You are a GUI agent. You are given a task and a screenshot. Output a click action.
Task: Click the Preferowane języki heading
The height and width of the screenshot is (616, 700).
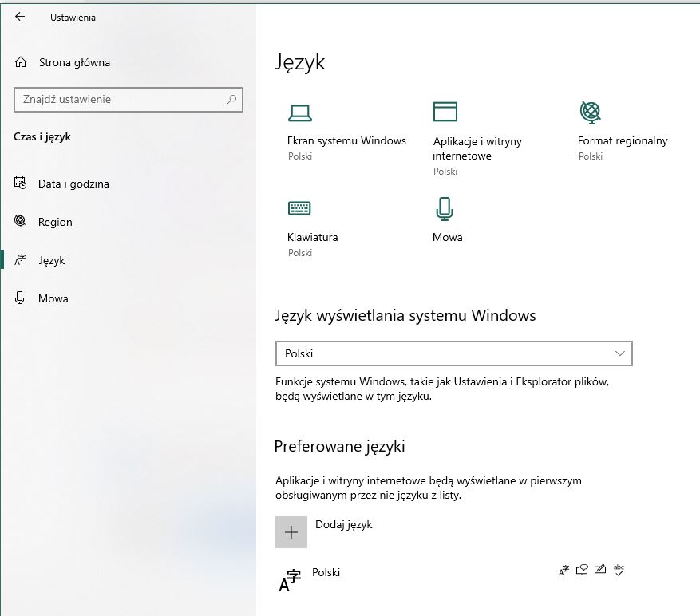coord(339,446)
